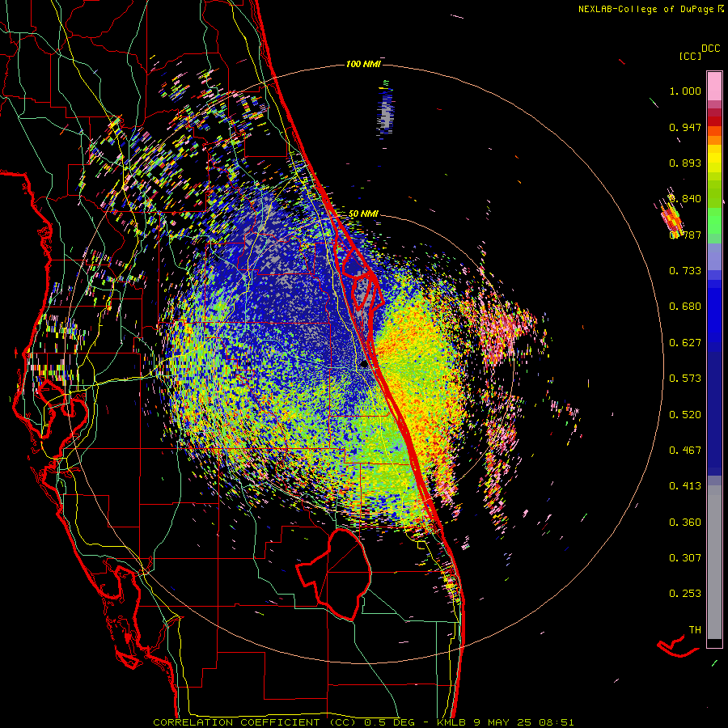Pick the pink swatch at the top of the color bar
The image size is (728, 728).
(x=714, y=86)
